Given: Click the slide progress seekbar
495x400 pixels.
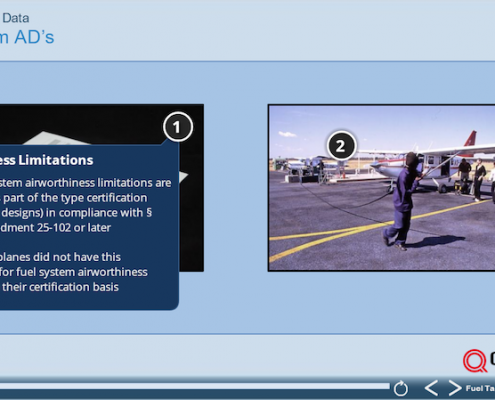Looking at the screenshot, I should point(195,386).
